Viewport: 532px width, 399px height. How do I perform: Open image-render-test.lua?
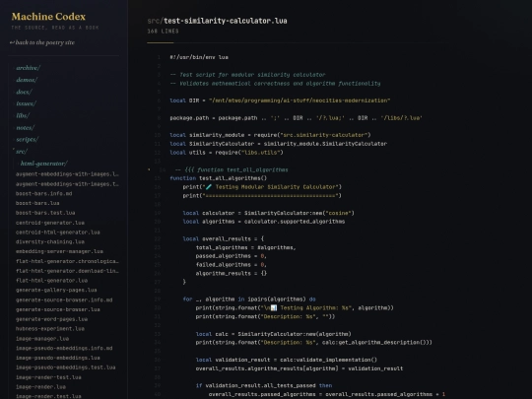click(48, 377)
